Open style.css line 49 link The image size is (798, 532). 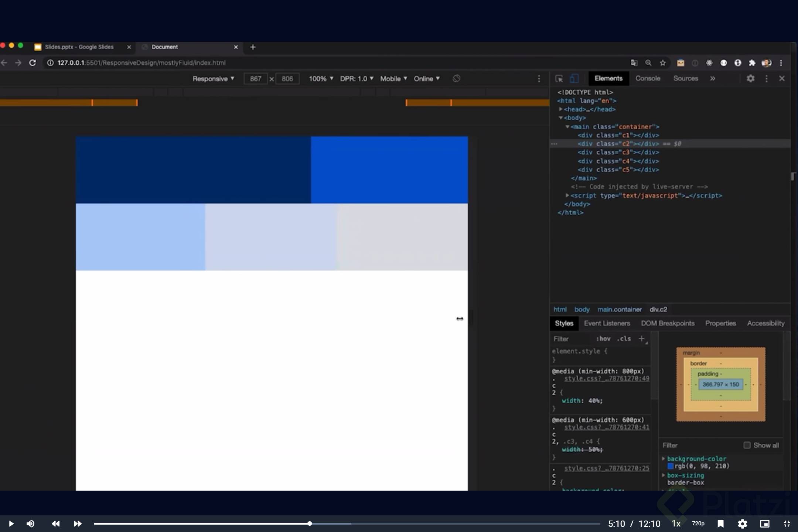click(607, 378)
